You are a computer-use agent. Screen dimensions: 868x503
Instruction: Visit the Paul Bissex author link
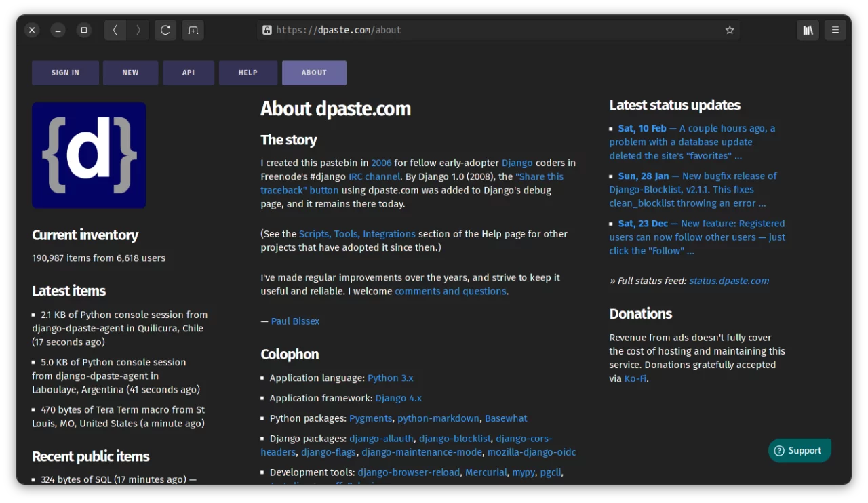pos(295,321)
